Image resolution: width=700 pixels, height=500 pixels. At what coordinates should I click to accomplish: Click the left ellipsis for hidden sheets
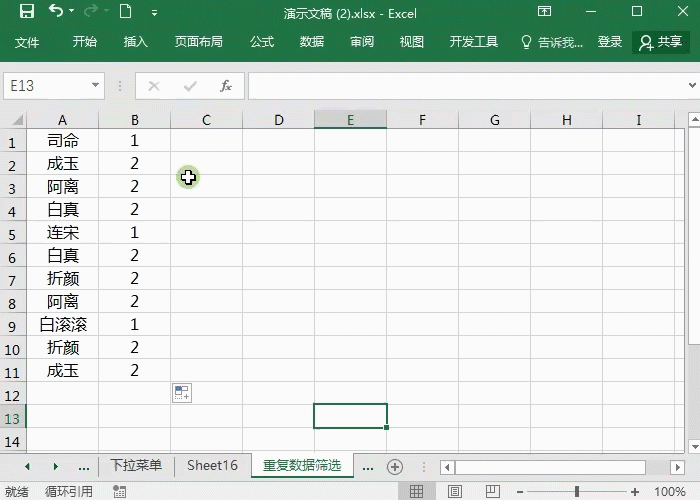pos(84,467)
